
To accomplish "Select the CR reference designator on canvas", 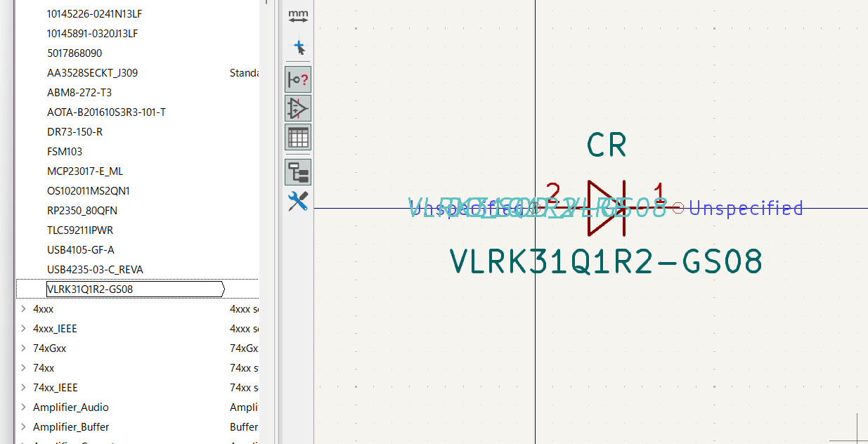I will coord(607,145).
